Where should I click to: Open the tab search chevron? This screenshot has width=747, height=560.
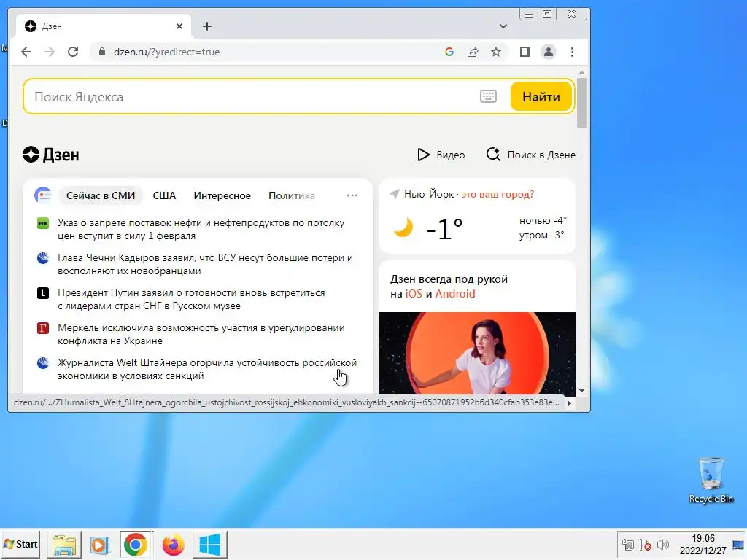tap(503, 26)
